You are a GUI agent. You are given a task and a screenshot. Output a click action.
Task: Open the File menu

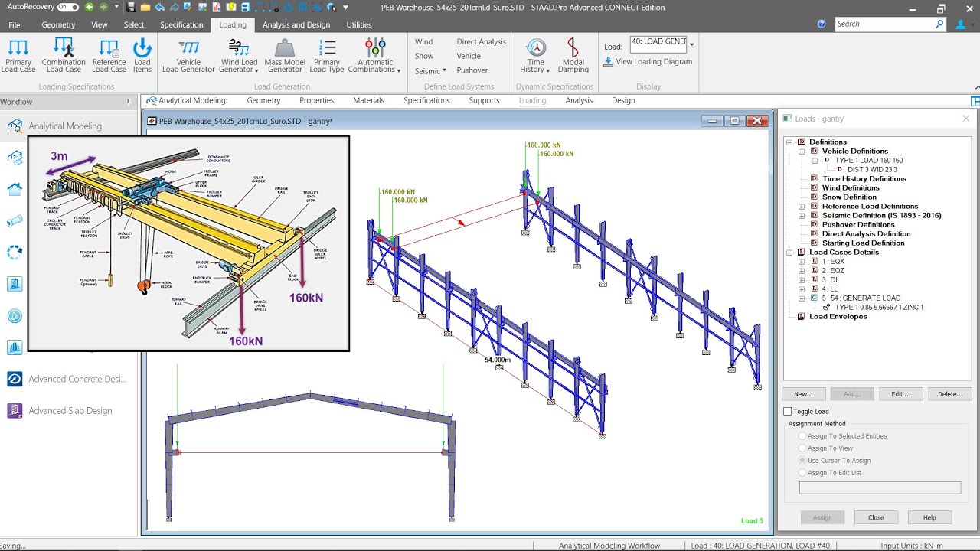tap(15, 24)
